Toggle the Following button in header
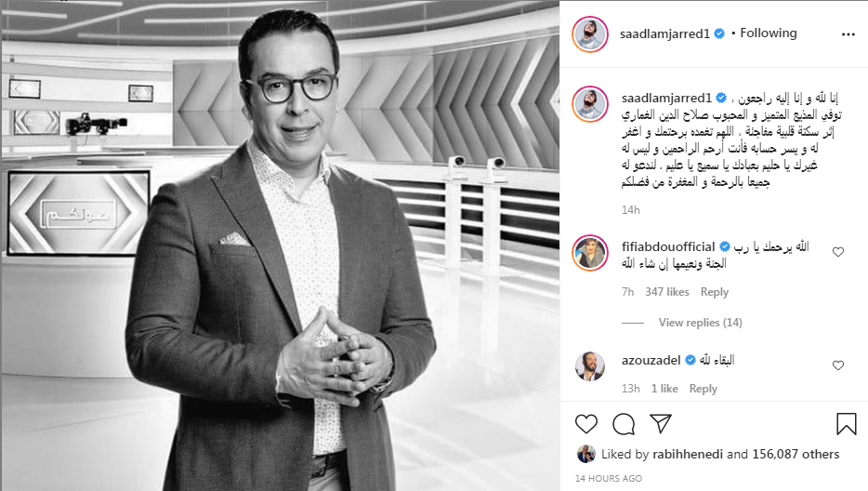This screenshot has width=868, height=491. coord(769,33)
